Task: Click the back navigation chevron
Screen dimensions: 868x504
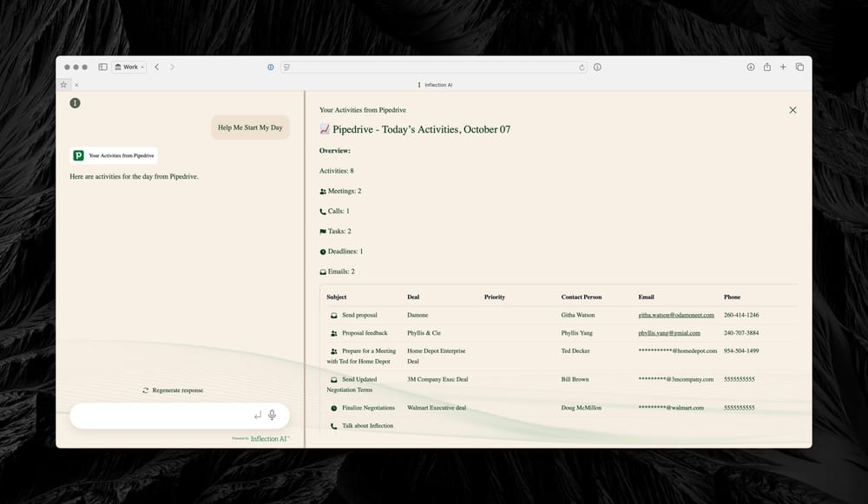Action: pyautogui.click(x=155, y=67)
